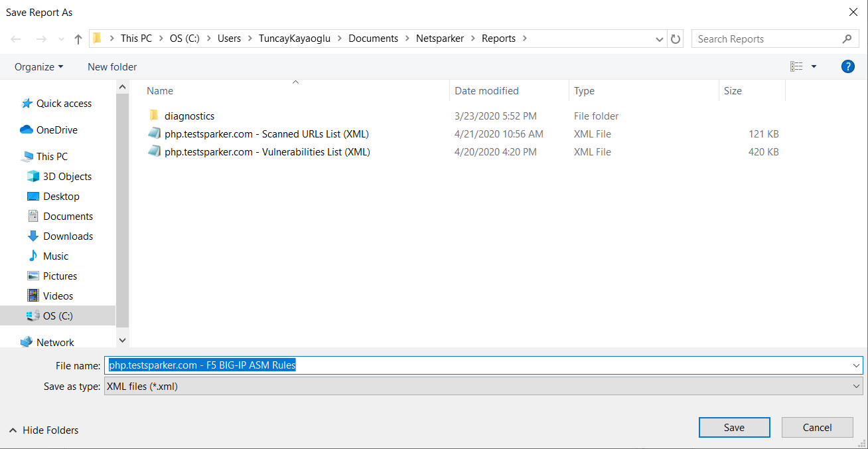Refresh the Reports folder view
Image resolution: width=868 pixels, height=449 pixels.
[676, 38]
